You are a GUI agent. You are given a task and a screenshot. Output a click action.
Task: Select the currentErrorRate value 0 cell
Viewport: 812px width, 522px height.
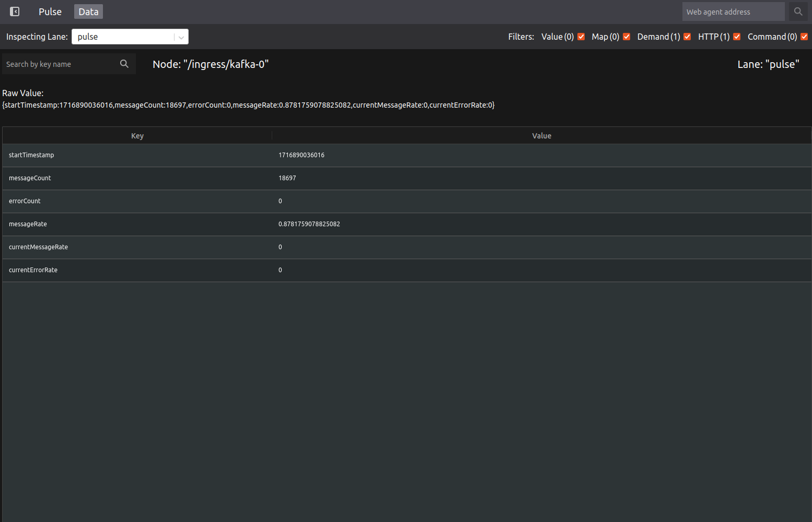[x=542, y=270]
